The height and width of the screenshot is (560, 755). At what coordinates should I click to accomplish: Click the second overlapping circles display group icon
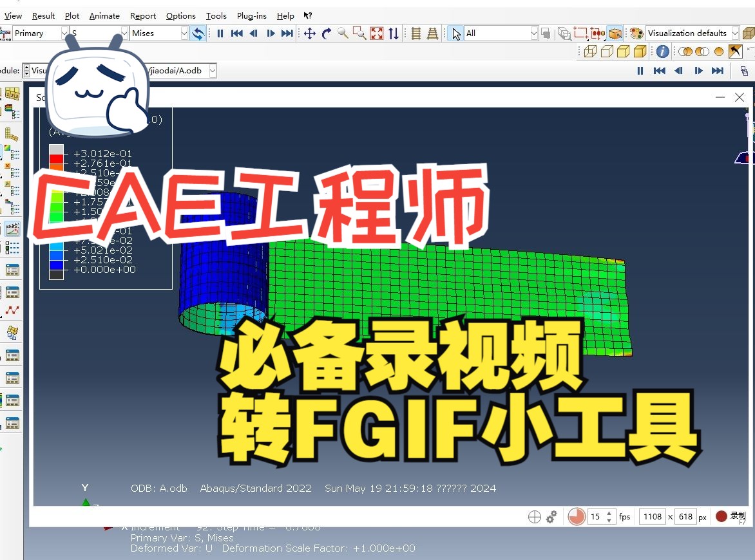(702, 51)
